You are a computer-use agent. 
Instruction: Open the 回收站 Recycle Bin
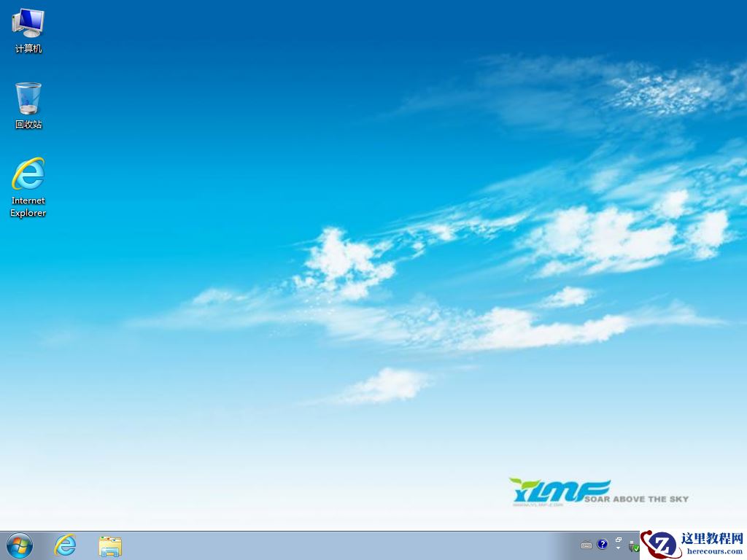point(28,98)
